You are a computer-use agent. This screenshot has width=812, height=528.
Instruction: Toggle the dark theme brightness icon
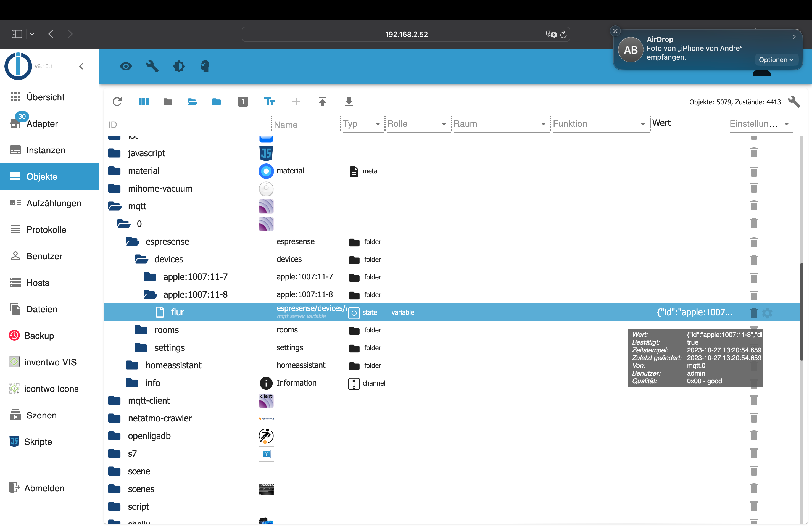click(x=179, y=66)
